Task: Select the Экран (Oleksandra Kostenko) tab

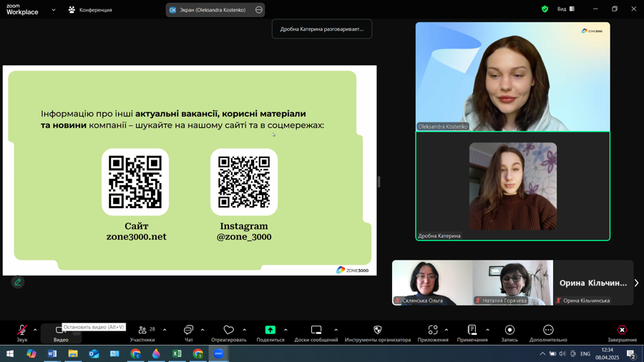Action: [215, 10]
